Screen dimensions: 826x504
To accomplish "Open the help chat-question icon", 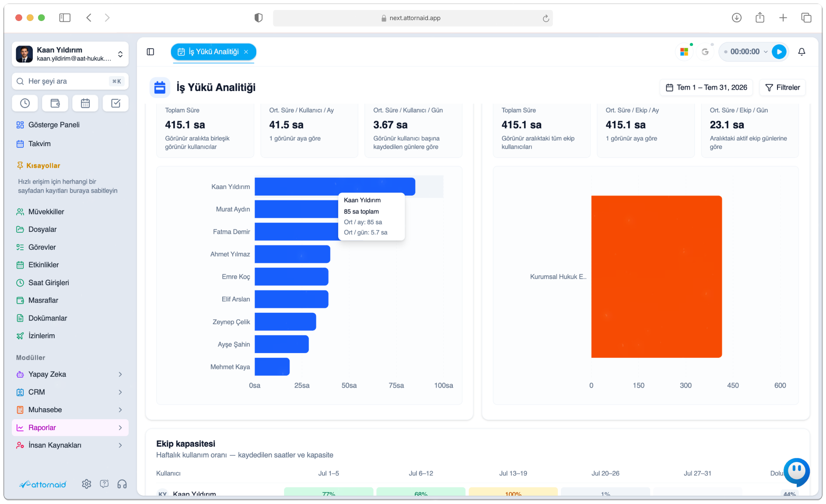I will pyautogui.click(x=104, y=484).
